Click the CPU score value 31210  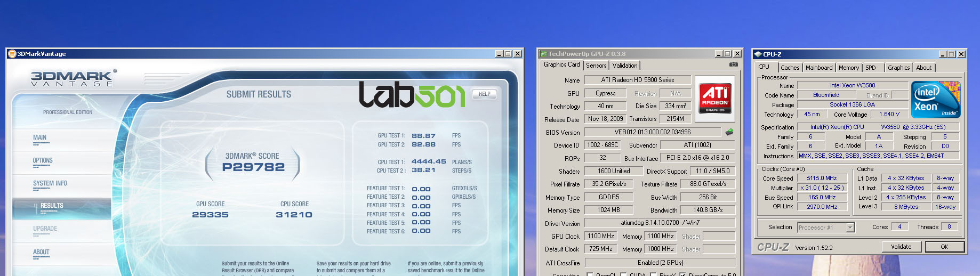[x=294, y=215]
